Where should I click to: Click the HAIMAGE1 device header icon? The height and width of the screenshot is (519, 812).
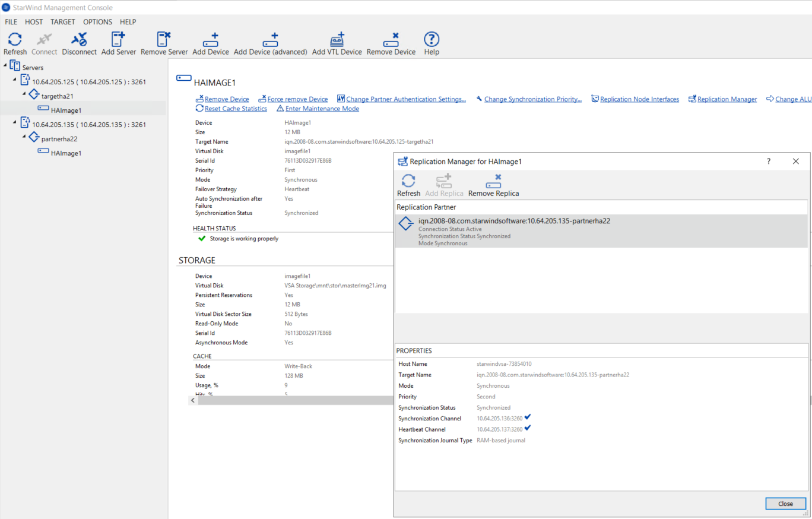[184, 79]
